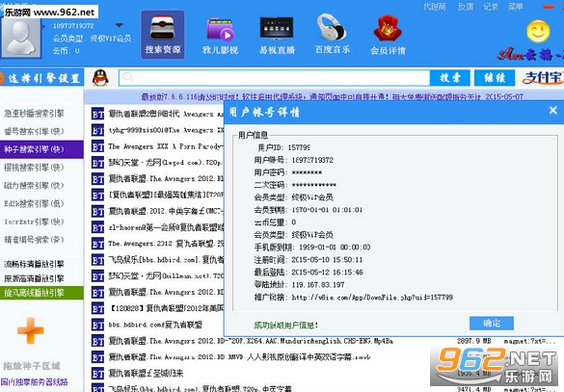Select Ed2k搜索引擎 (低) in the sidebar
This screenshot has height=392, width=564.
tap(34, 203)
